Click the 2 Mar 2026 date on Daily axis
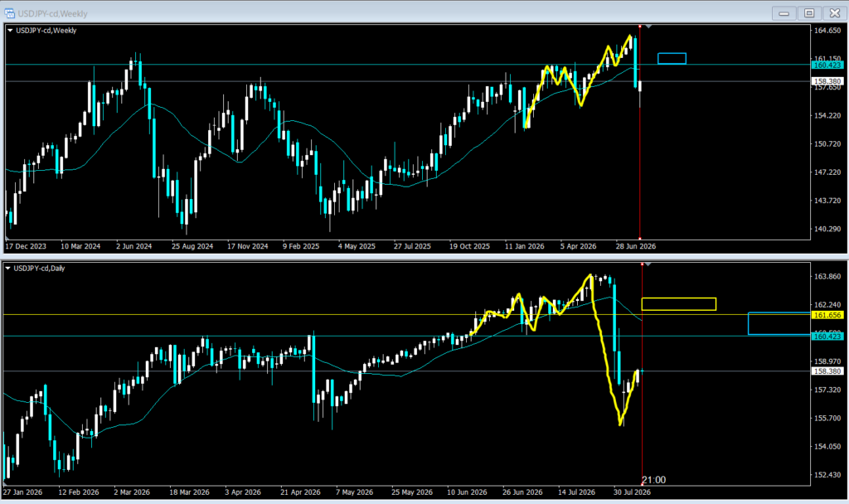 click(x=132, y=492)
